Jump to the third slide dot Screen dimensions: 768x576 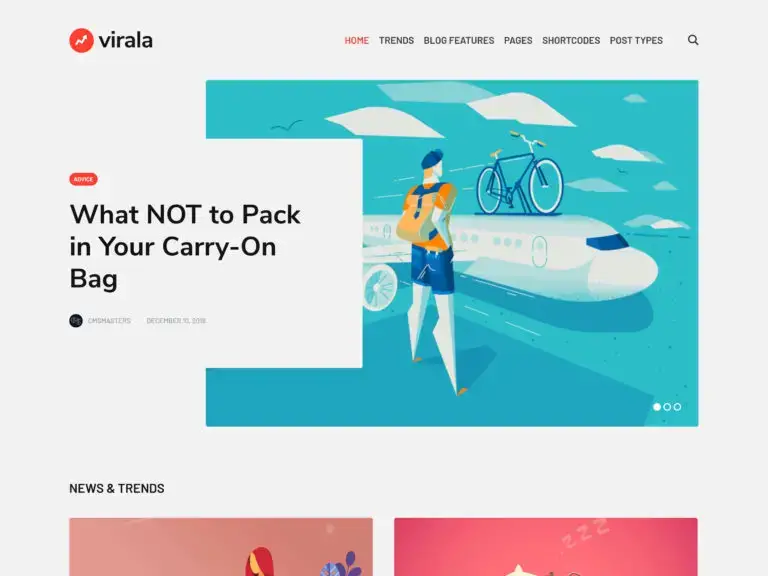[677, 407]
